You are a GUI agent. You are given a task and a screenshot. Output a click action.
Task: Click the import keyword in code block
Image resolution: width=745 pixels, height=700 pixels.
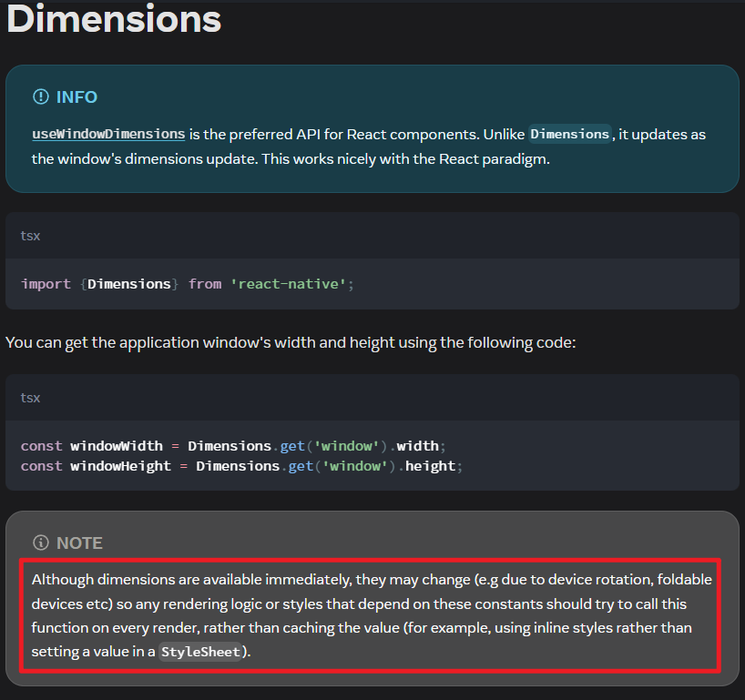tap(46, 284)
